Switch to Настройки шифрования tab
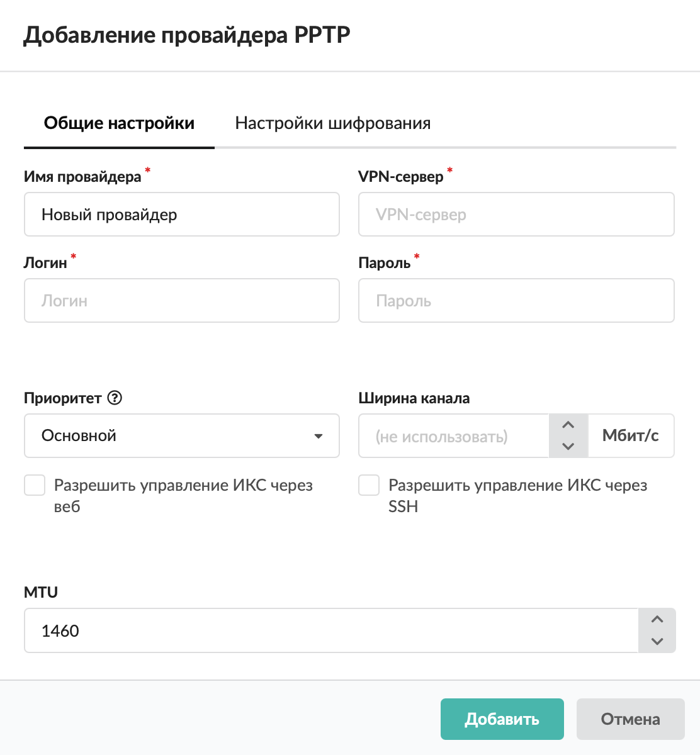The width and height of the screenshot is (700, 755). pyautogui.click(x=332, y=123)
